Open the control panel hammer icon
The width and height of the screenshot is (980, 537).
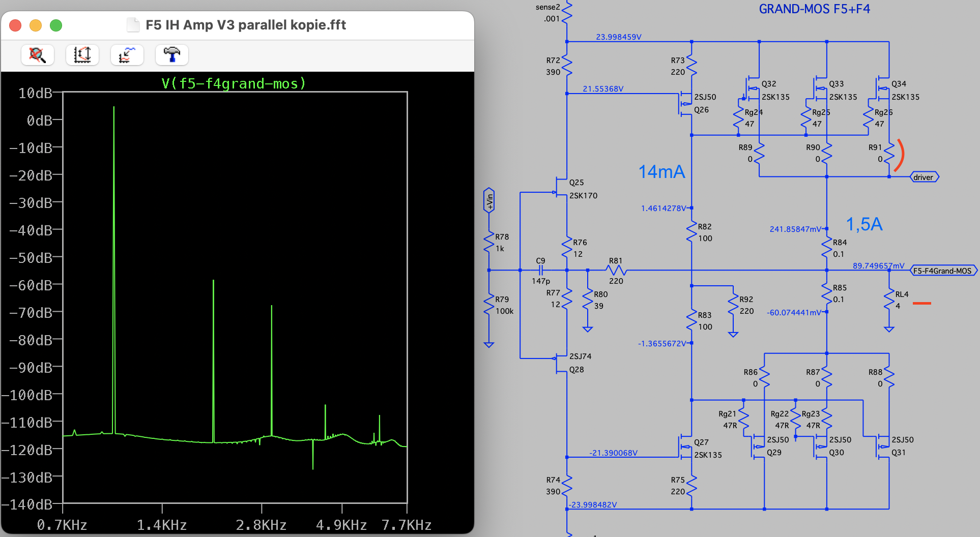172,55
